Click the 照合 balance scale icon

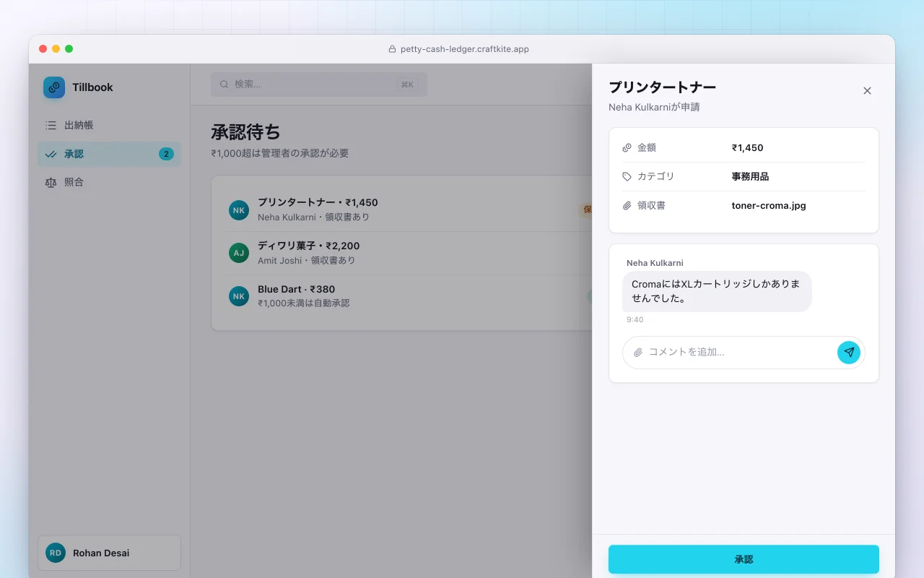click(51, 182)
